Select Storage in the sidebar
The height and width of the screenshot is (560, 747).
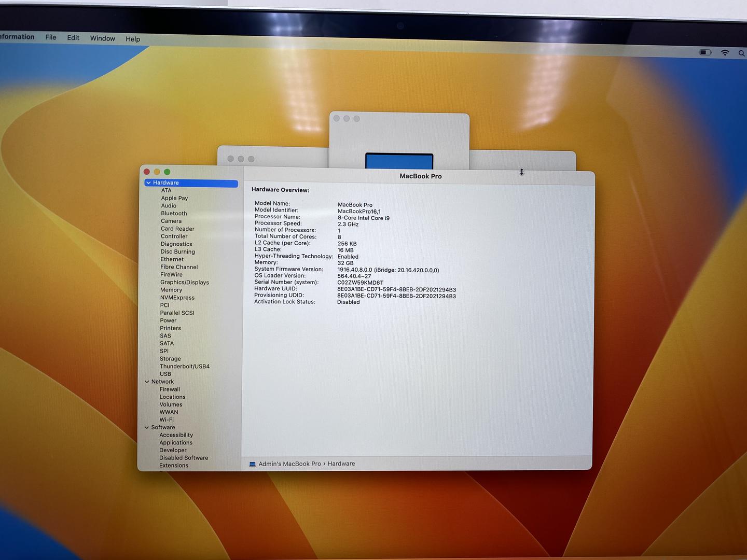click(x=171, y=359)
